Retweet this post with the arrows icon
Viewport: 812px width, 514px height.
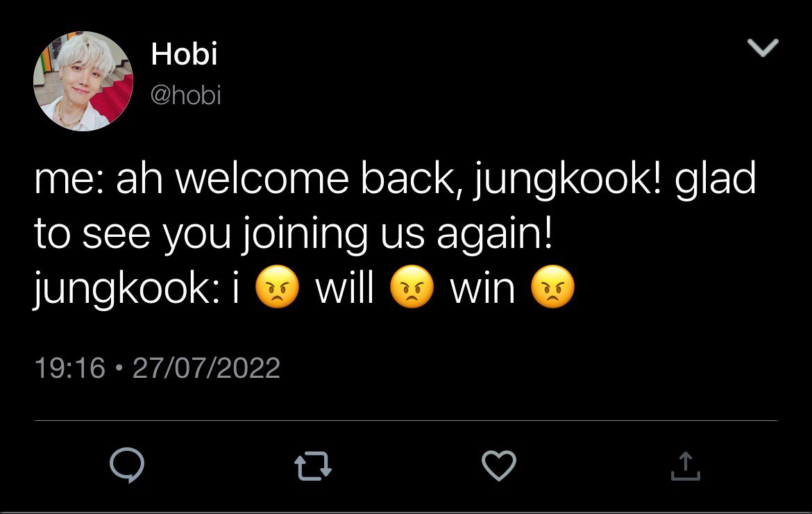pos(313,466)
